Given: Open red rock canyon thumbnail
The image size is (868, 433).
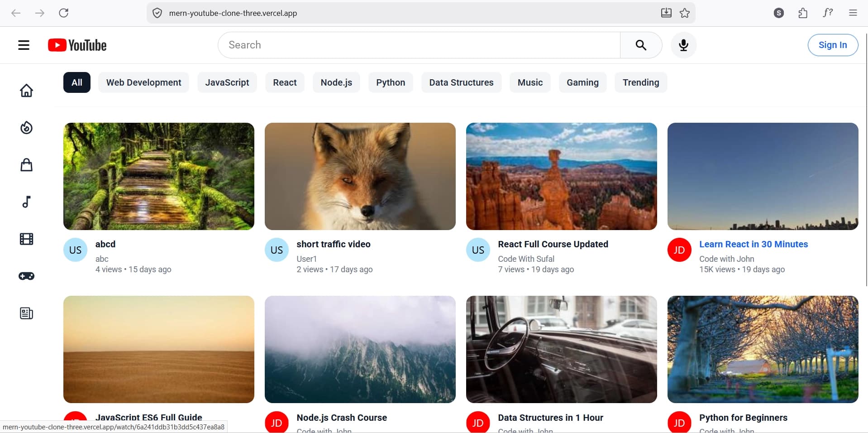Looking at the screenshot, I should tap(562, 176).
